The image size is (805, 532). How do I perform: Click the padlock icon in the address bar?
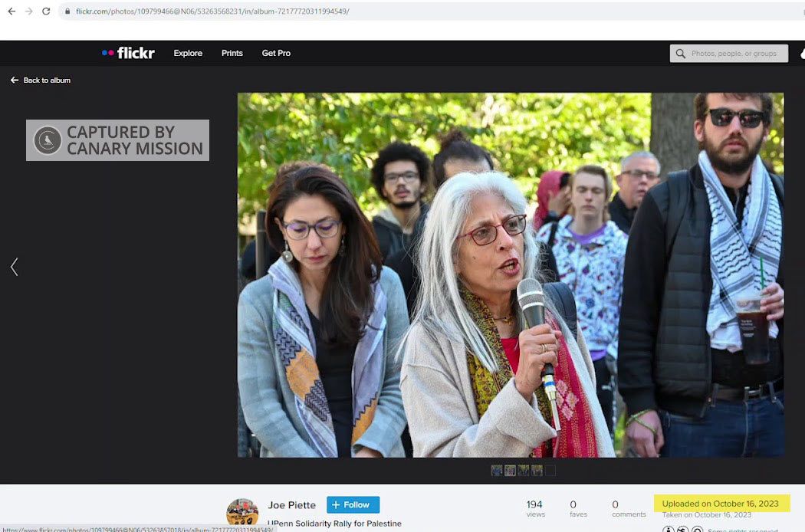point(67,11)
